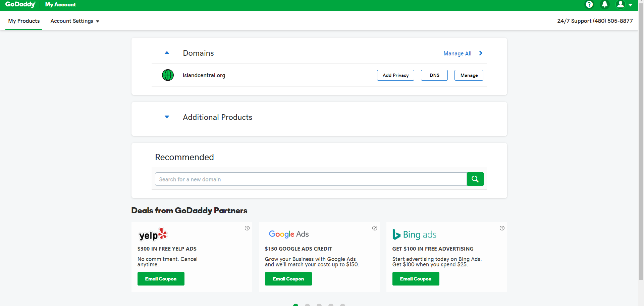This screenshot has height=306, width=644.
Task: Open the user profile account icon
Action: 621,5
